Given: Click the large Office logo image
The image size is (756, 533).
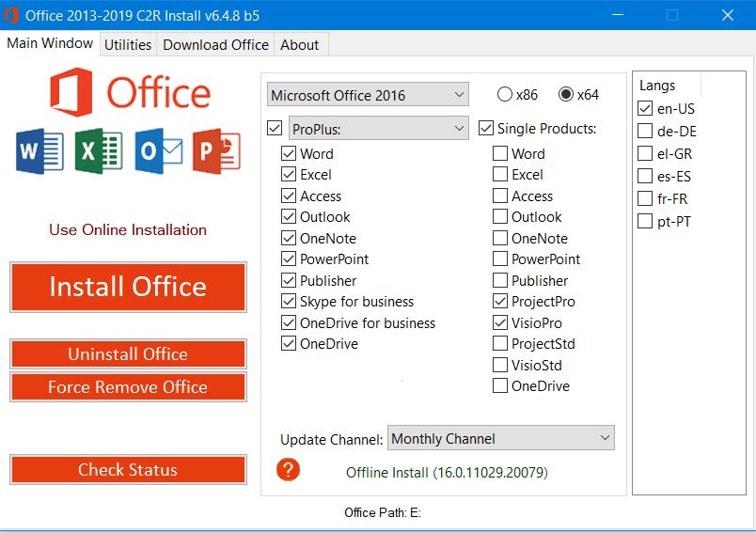Looking at the screenshot, I should tap(130, 92).
